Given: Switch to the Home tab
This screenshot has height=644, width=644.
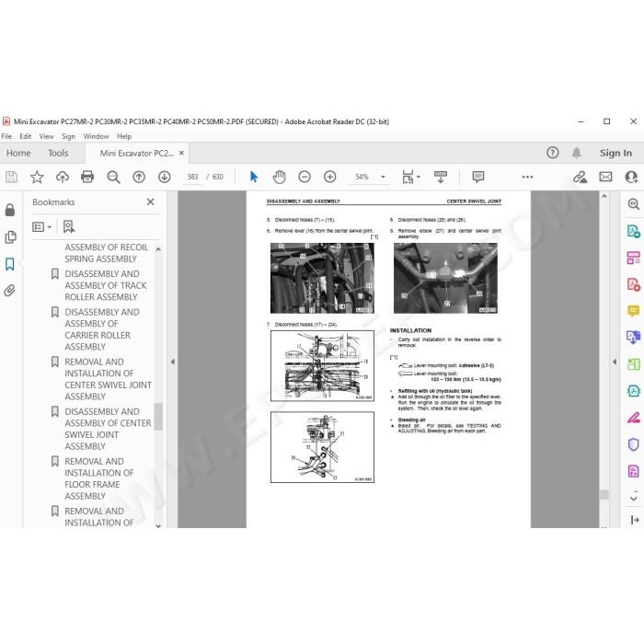Looking at the screenshot, I should point(18,153).
